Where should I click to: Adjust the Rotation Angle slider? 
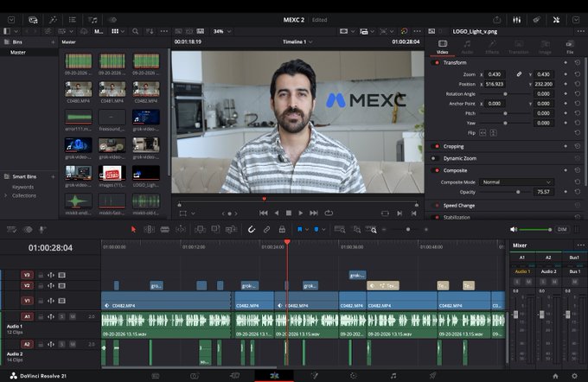pyautogui.click(x=504, y=93)
